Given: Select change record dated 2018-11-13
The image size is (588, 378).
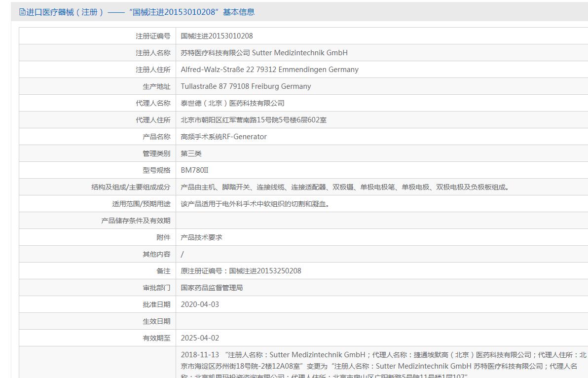Looking at the screenshot, I should [x=383, y=365].
